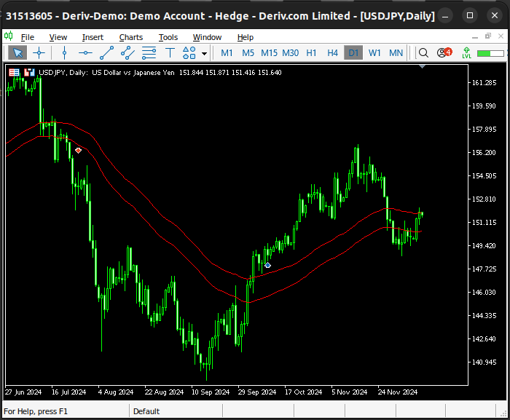Click the green connection status bar
The image size is (510, 420).
490,53
